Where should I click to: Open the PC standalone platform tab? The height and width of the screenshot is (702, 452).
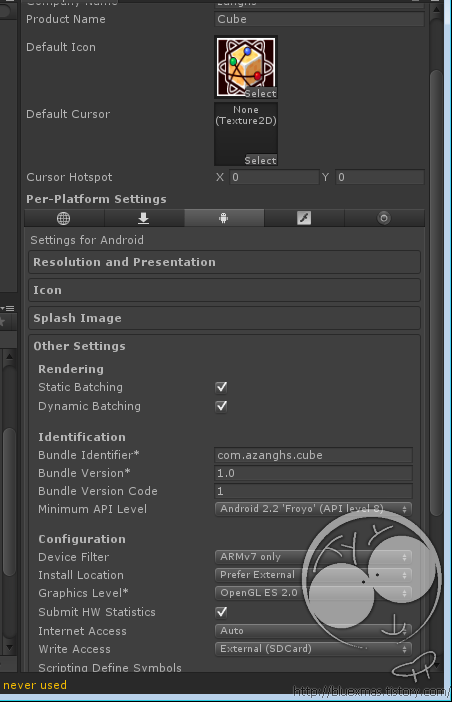[144, 218]
